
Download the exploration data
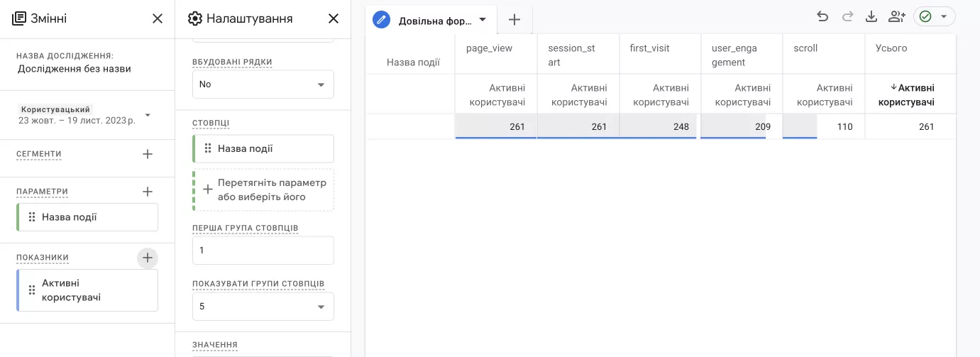click(x=871, y=17)
